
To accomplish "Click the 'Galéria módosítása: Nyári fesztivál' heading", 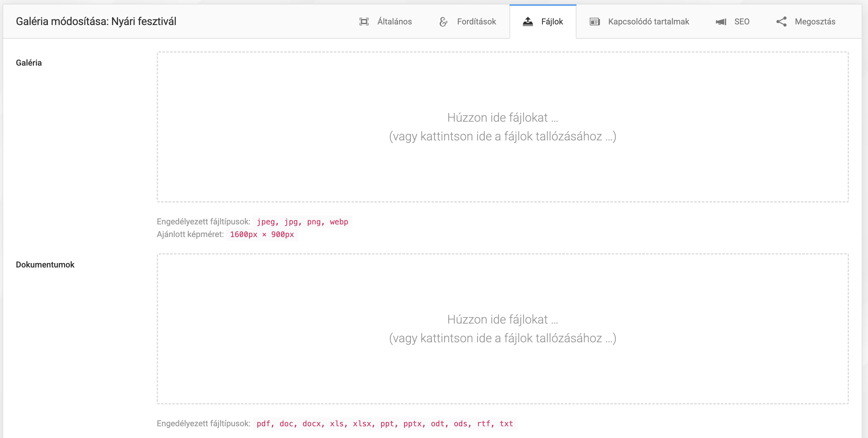I will 96,22.
